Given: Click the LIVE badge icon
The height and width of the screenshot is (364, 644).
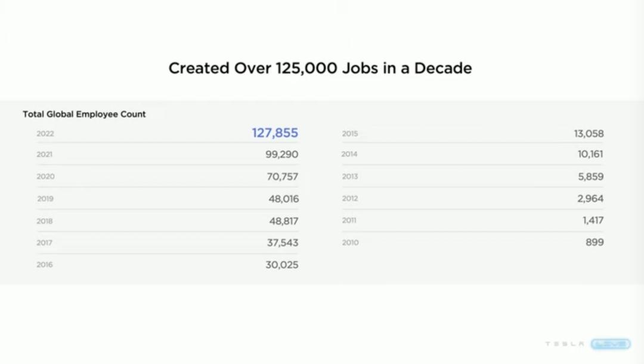Looking at the screenshot, I should [x=611, y=344].
